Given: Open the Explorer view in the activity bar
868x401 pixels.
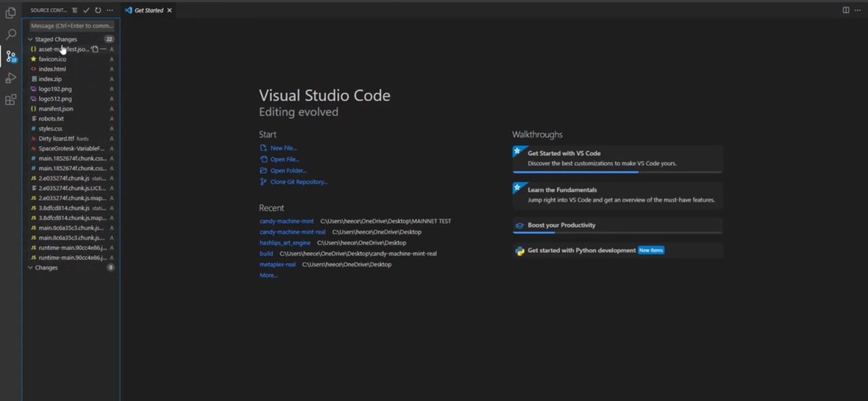Looking at the screenshot, I should pos(11,12).
